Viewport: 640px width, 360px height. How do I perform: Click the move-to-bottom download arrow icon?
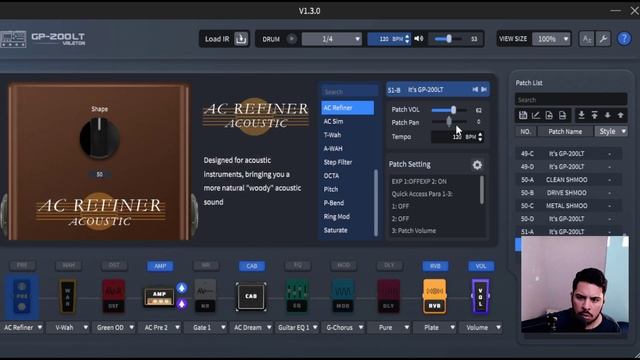point(581,116)
